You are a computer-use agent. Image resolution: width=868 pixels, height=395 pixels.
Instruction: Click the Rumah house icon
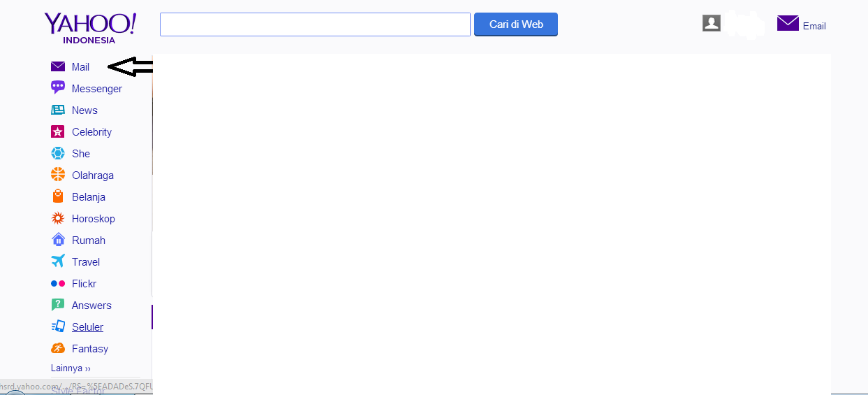tap(58, 240)
